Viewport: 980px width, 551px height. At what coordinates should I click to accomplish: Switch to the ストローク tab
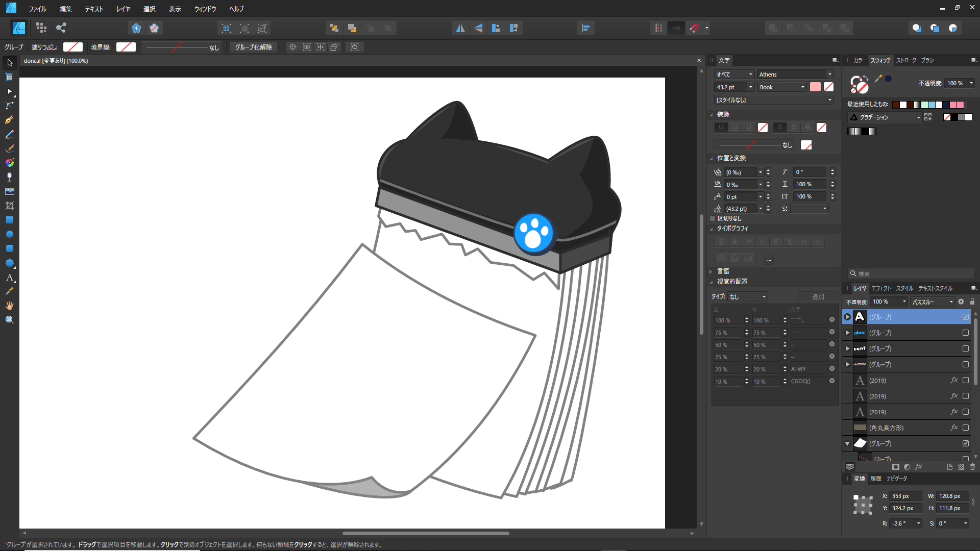pos(906,60)
